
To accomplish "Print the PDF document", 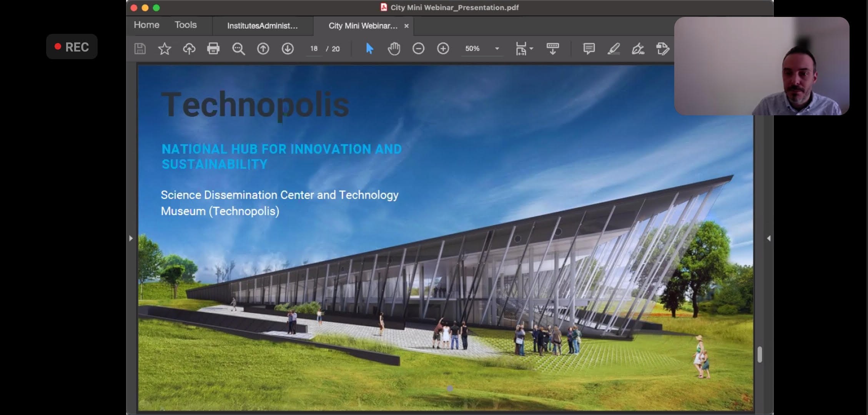I will coord(213,49).
